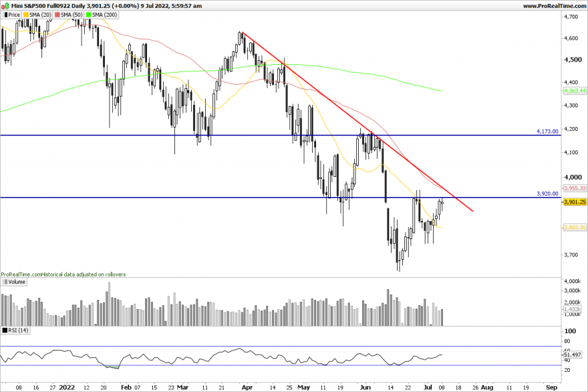Click the candlestick icon beside the chart title
This screenshot has height=392, width=588.
click(5, 5)
